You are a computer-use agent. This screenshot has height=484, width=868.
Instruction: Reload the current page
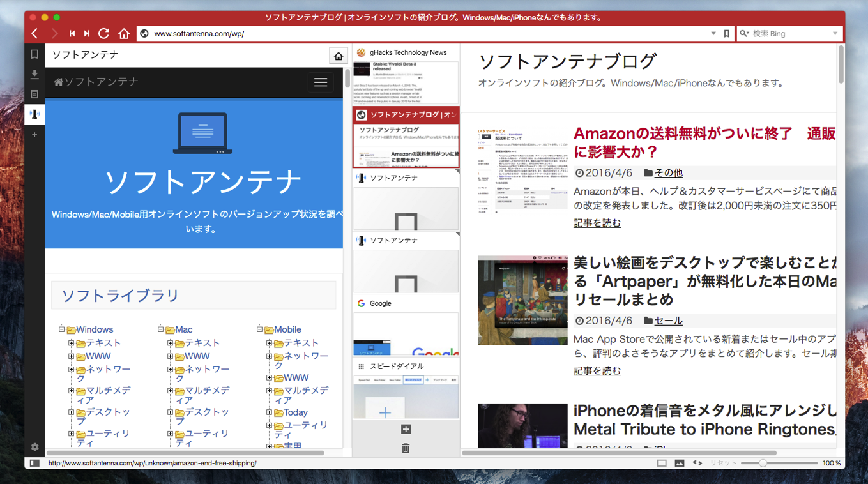coord(103,33)
